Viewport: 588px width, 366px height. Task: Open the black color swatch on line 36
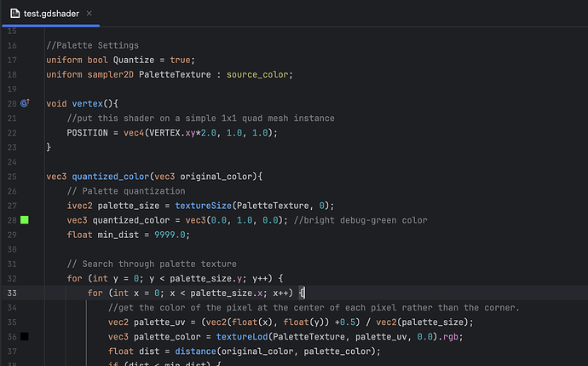25,337
